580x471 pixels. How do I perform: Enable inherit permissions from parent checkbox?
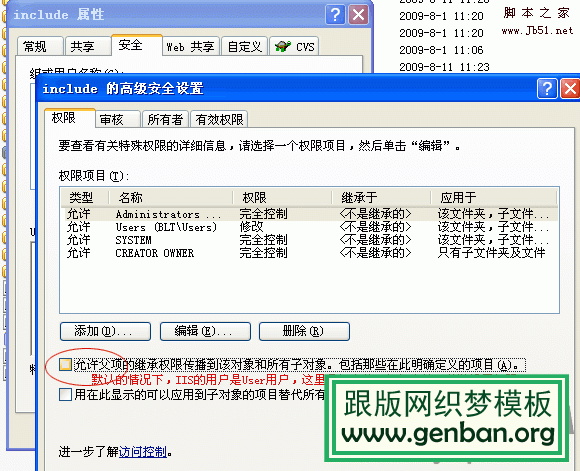tap(65, 365)
